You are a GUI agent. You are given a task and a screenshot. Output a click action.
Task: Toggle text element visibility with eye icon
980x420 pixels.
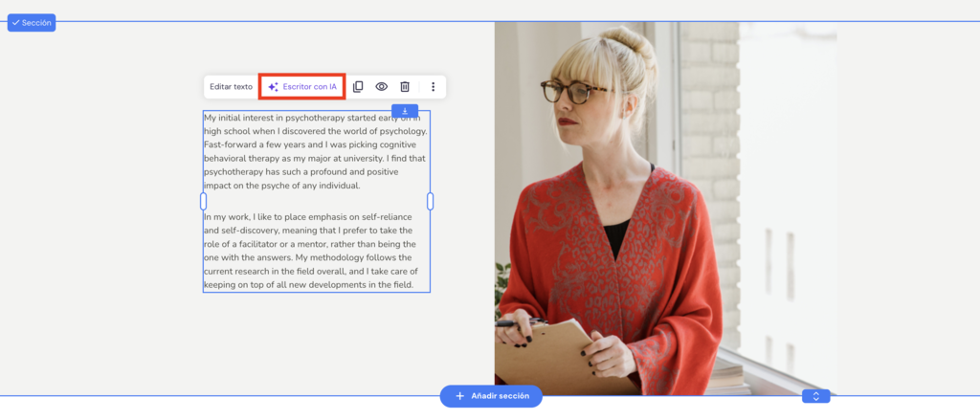click(x=381, y=87)
